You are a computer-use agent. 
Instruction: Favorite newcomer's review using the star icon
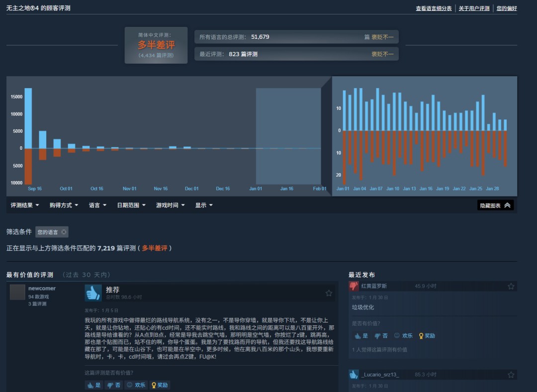click(x=329, y=294)
